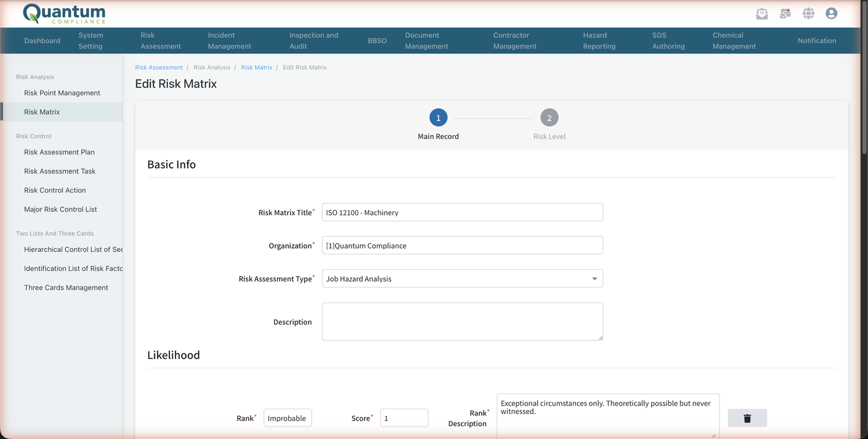Go to step 1 Main Record circle
This screenshot has height=439, width=868.
[438, 118]
